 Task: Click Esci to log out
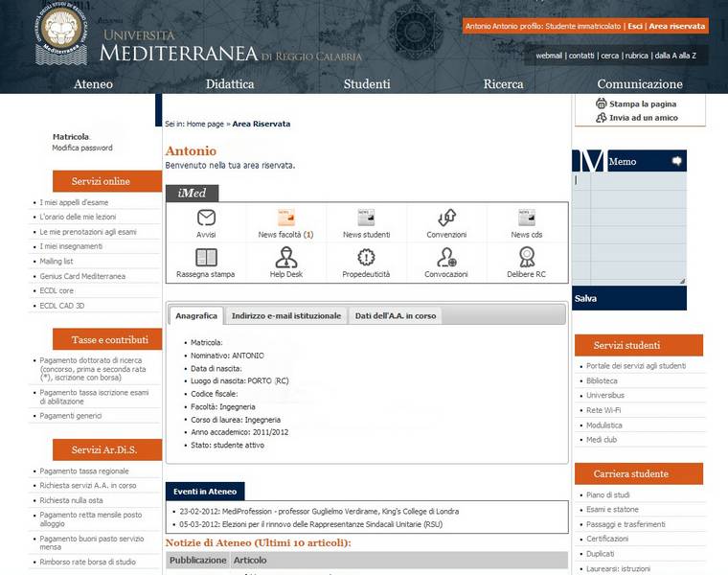coord(635,26)
